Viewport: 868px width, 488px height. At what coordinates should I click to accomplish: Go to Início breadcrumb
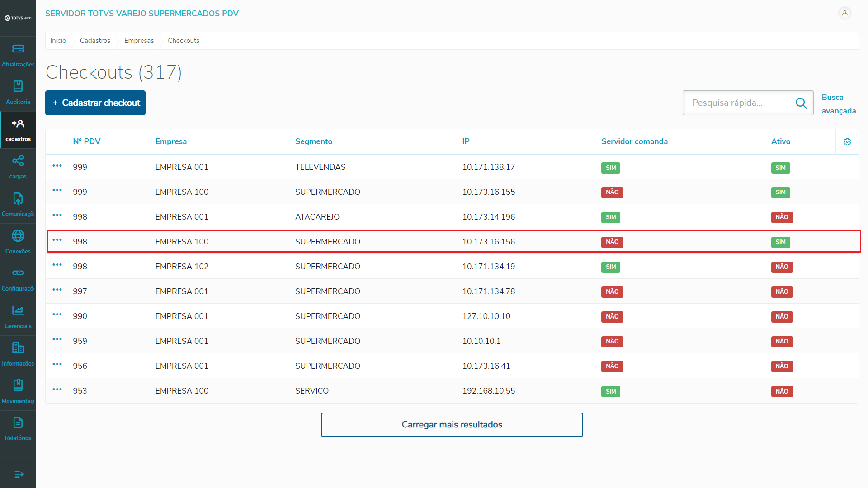point(58,41)
